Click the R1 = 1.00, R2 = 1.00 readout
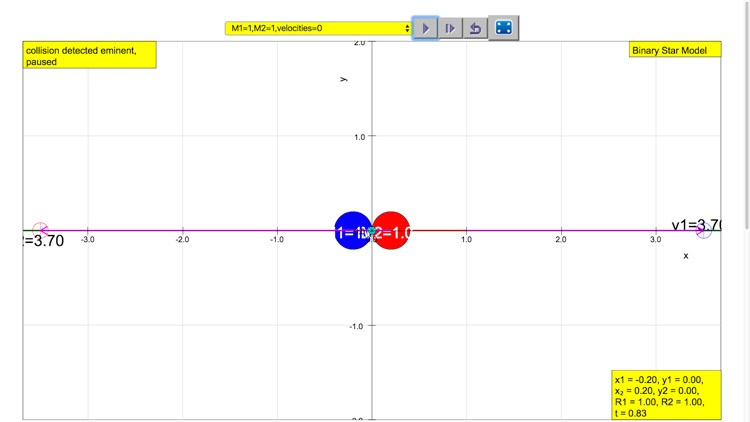 [x=659, y=402]
